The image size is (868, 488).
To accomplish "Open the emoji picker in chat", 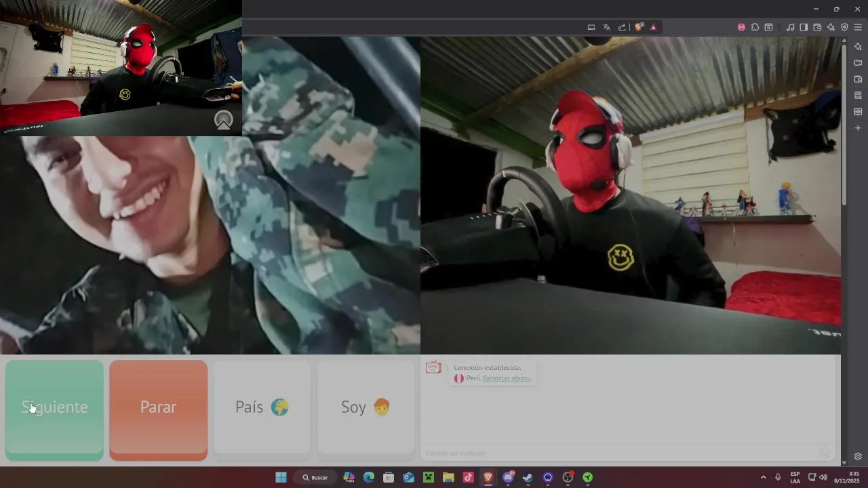I will 825,453.
